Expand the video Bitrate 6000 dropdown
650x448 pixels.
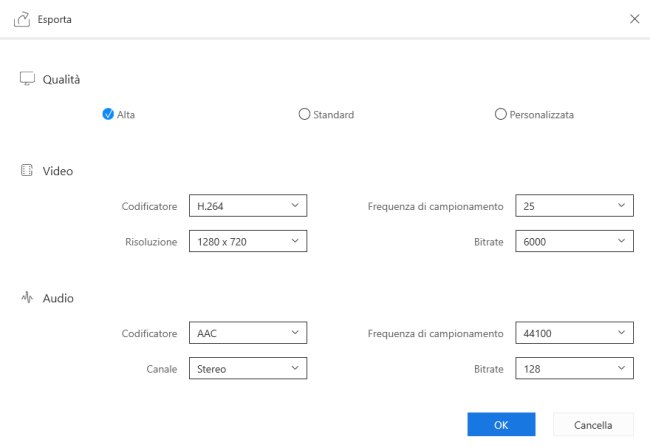click(574, 241)
